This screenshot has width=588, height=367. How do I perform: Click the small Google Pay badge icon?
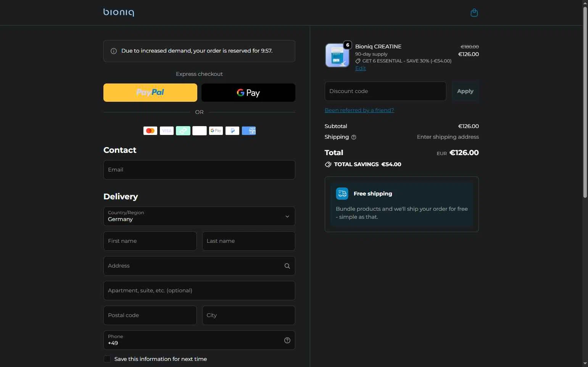click(216, 131)
